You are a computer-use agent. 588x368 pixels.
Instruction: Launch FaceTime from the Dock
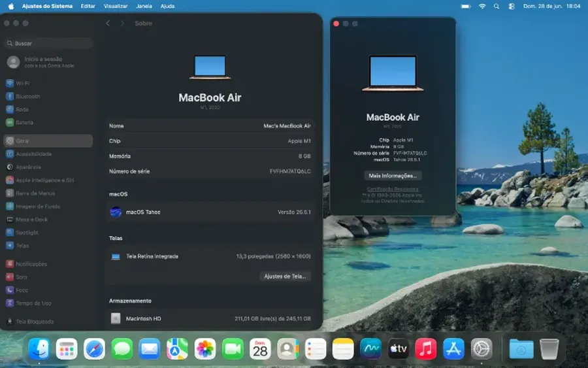pyautogui.click(x=233, y=349)
